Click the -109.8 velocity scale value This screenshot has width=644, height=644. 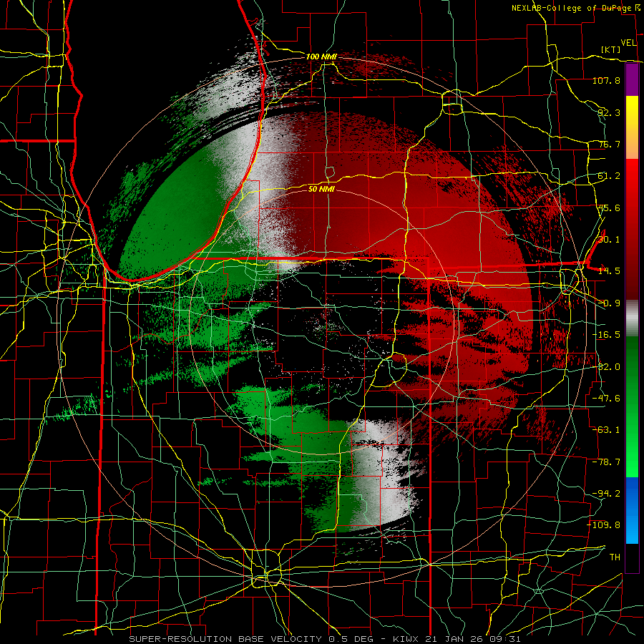[x=604, y=525]
